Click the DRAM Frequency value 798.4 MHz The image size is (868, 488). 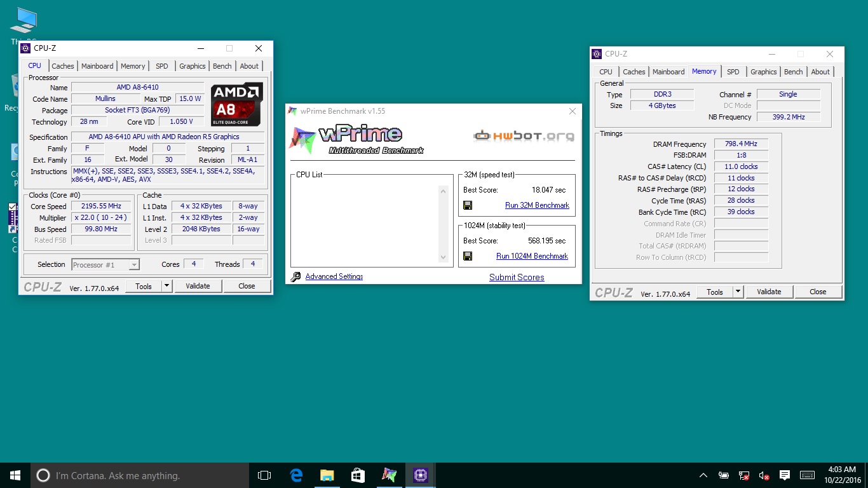click(741, 144)
